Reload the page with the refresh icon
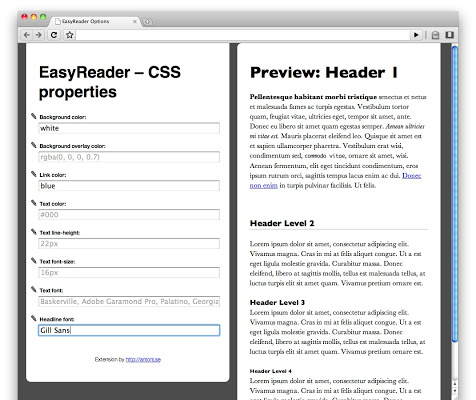The width and height of the screenshot is (476, 400). coord(54,35)
